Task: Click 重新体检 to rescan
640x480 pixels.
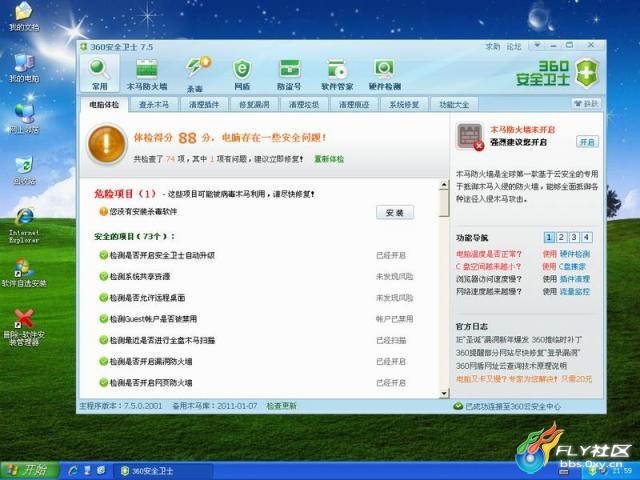Action: coord(329,159)
